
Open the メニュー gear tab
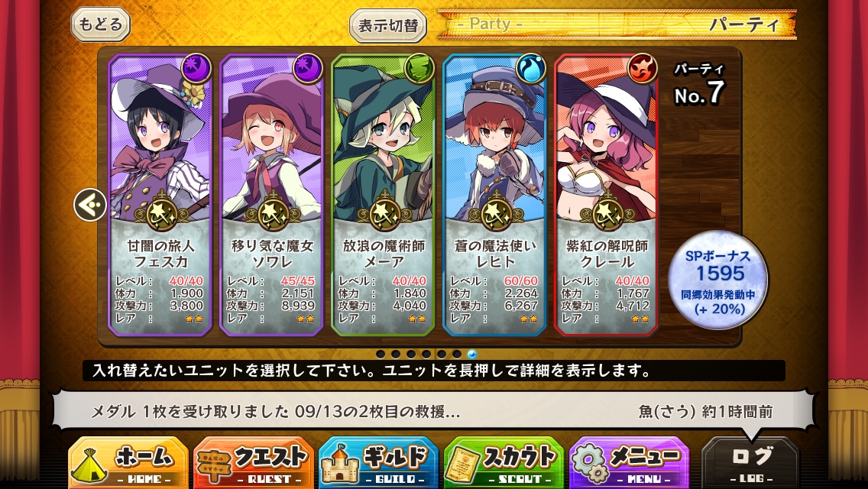(x=629, y=463)
